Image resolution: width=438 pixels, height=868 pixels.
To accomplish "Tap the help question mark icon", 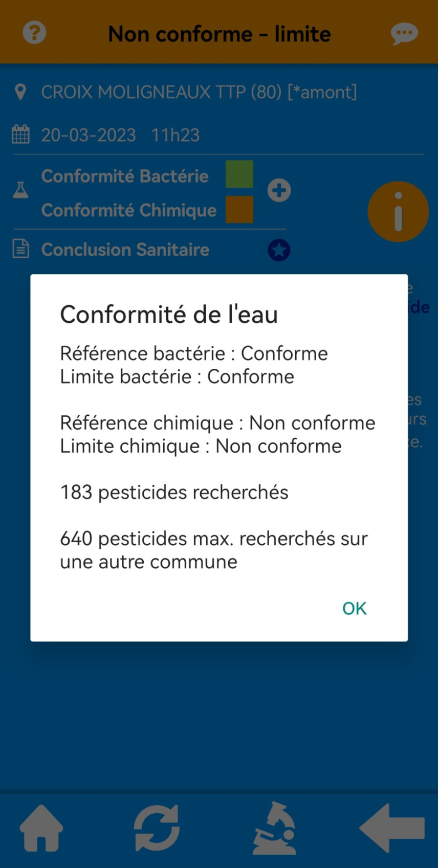I will click(34, 33).
